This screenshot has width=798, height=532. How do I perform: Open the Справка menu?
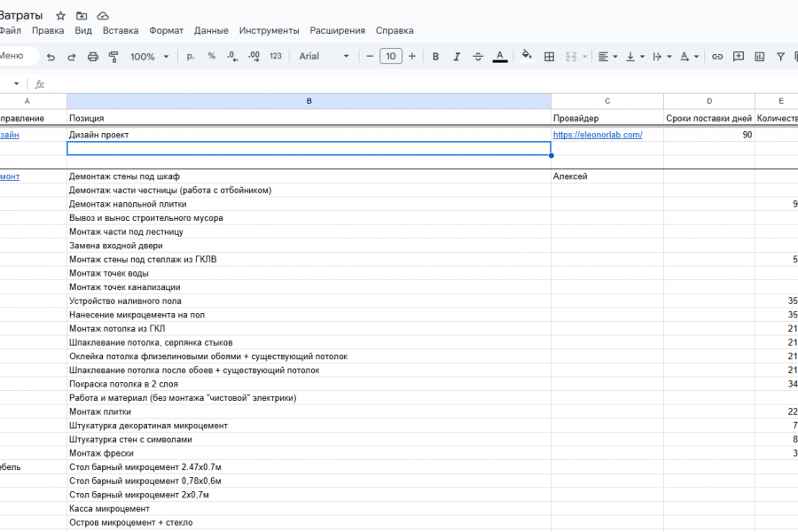tap(395, 30)
